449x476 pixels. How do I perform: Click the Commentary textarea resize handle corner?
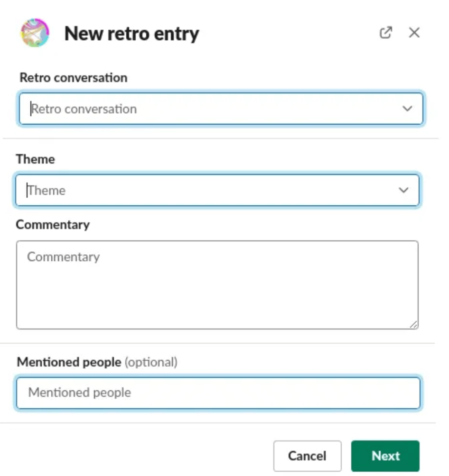tap(413, 324)
